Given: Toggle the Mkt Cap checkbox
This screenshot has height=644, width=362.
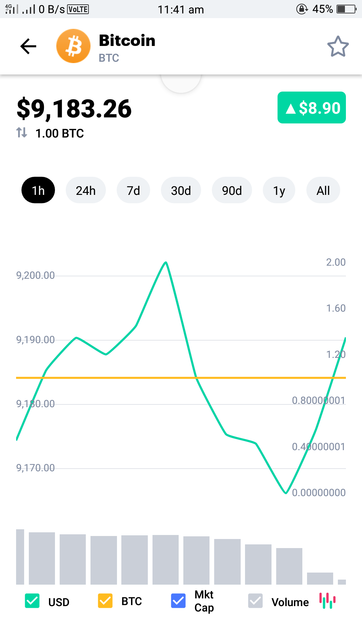Looking at the screenshot, I should 178,601.
